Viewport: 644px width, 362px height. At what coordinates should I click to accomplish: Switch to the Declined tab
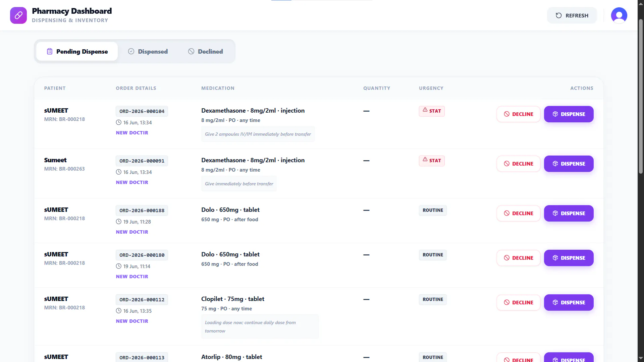206,51
